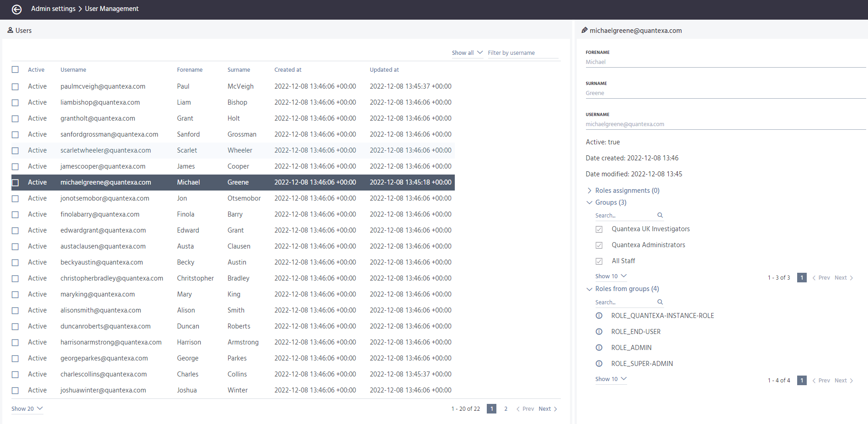Image resolution: width=868 pixels, height=424 pixels.
Task: Check the row checkbox for paulmcveigh@quantexa.com
Action: (x=15, y=86)
